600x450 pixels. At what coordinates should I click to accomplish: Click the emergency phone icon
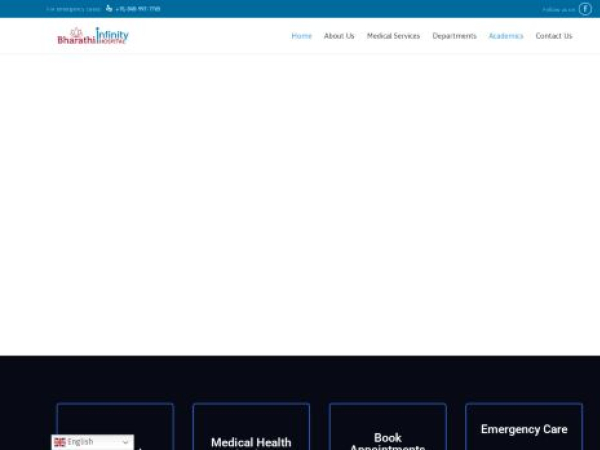109,8
